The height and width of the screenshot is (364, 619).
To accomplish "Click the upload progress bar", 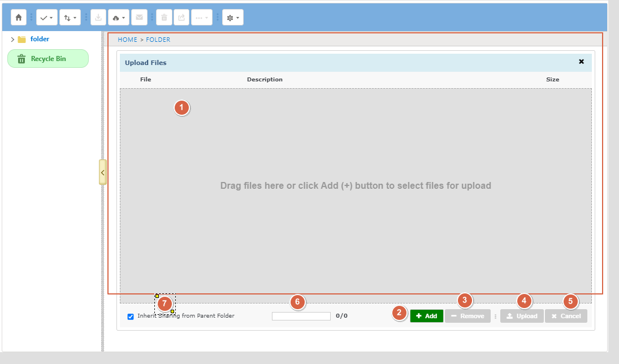I will (x=301, y=317).
